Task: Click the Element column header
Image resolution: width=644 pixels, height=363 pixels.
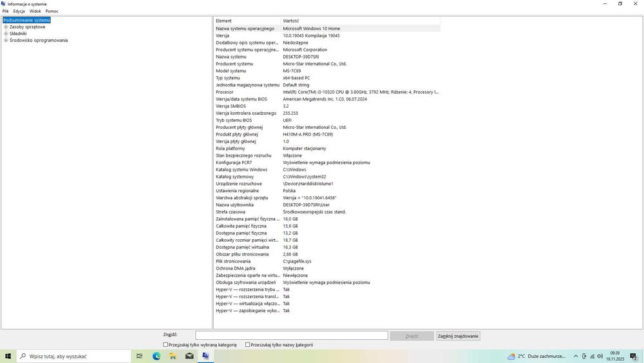Action: (248, 21)
